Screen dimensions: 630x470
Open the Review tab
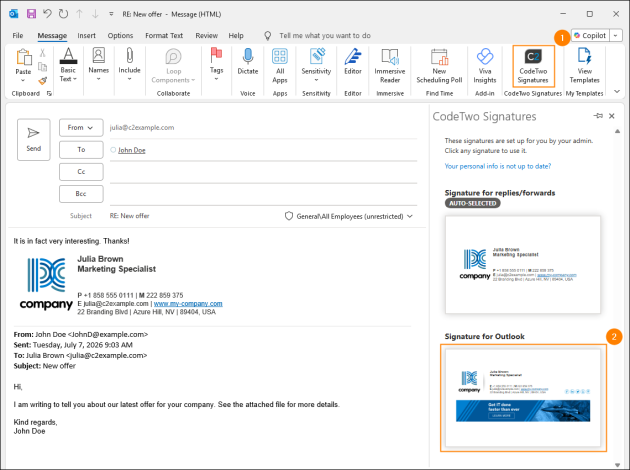tap(207, 35)
